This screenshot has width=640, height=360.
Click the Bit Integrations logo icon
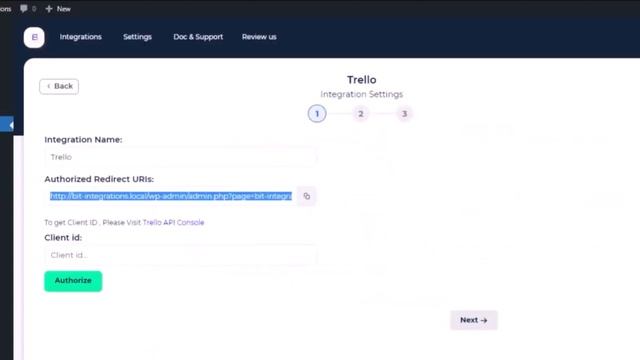(34, 37)
